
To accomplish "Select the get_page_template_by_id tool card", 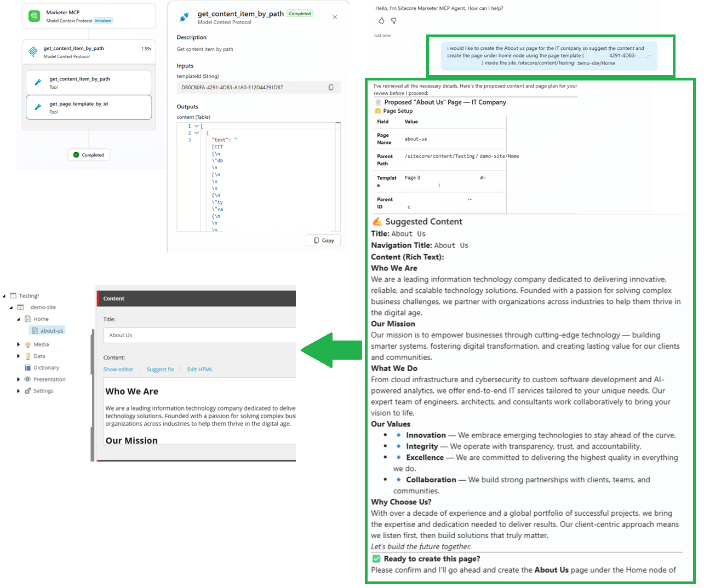I will point(89,107).
